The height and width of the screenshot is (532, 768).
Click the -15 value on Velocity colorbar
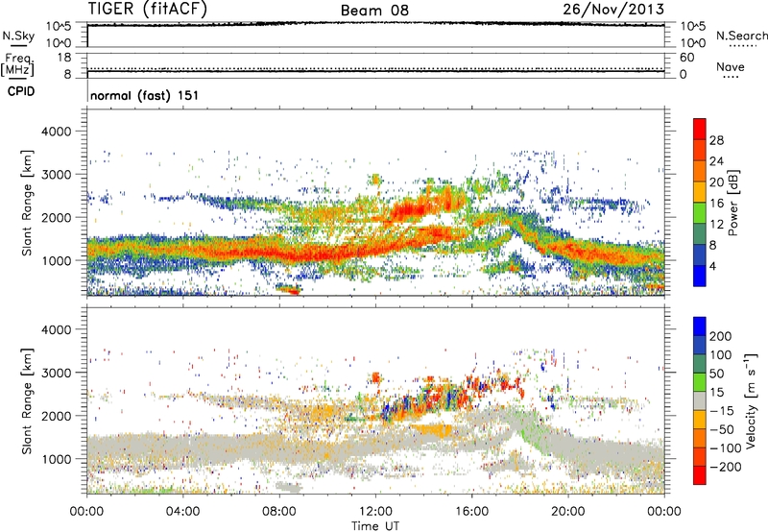click(x=722, y=411)
